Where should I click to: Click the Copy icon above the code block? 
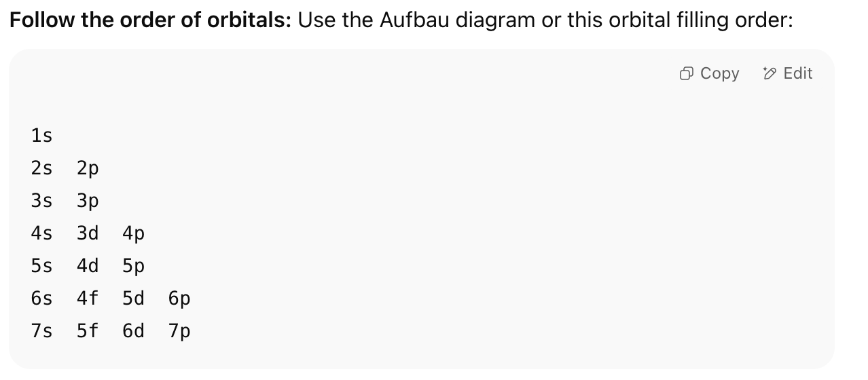[687, 73]
